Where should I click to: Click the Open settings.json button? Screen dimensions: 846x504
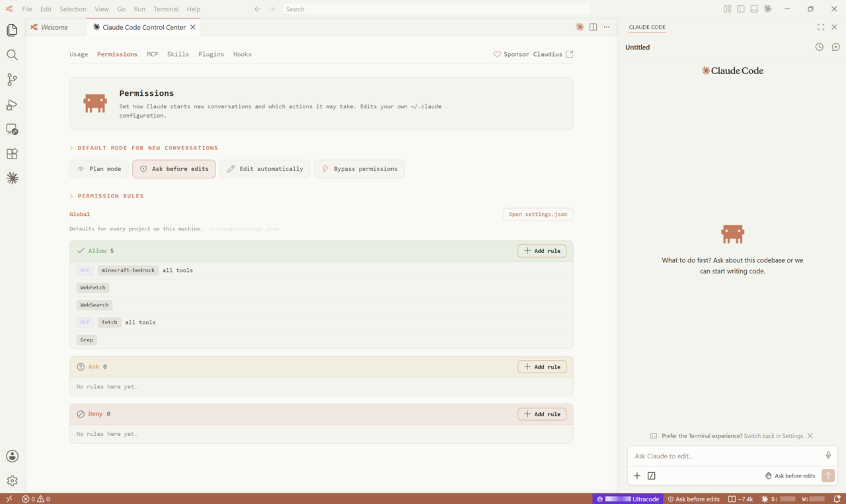[x=538, y=214]
